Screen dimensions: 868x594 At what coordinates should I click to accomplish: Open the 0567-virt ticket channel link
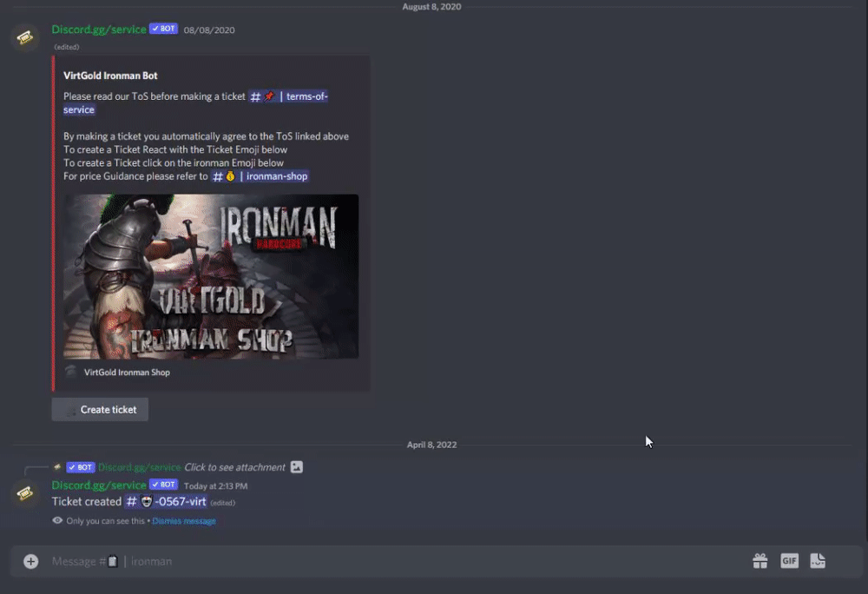point(166,502)
